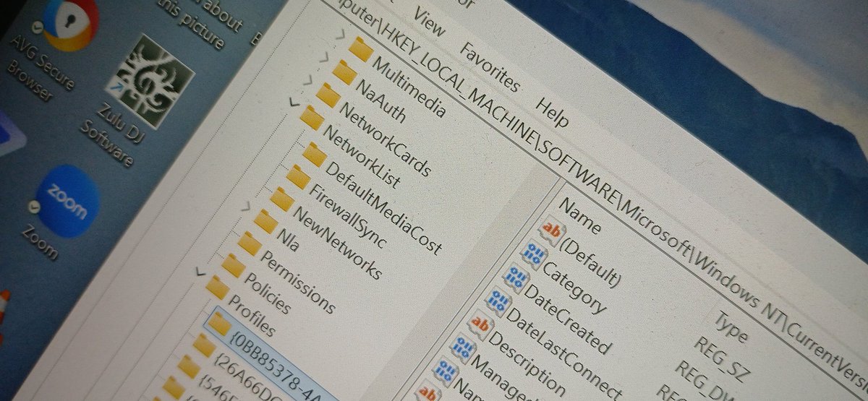Select the NewNetworks key label
This screenshot has height=401, width=868.
336,242
